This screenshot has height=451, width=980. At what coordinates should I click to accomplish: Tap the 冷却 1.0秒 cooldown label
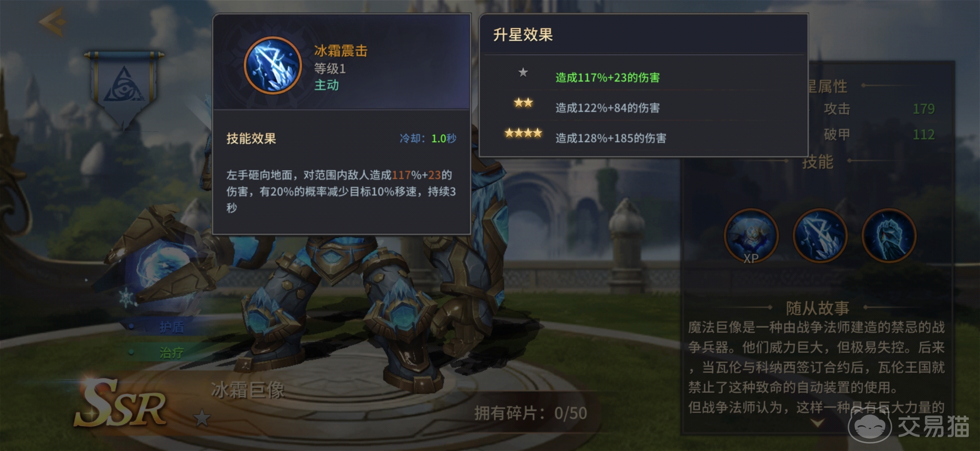tap(428, 138)
